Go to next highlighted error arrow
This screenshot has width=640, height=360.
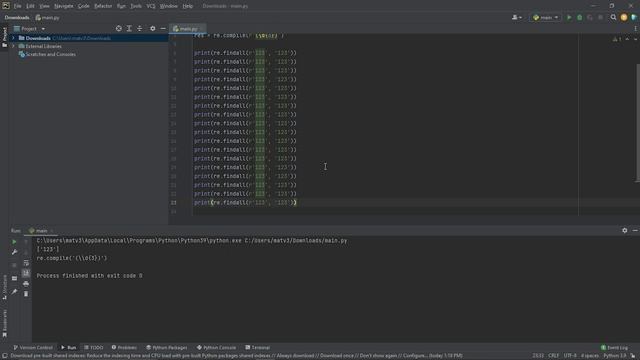click(x=635, y=39)
